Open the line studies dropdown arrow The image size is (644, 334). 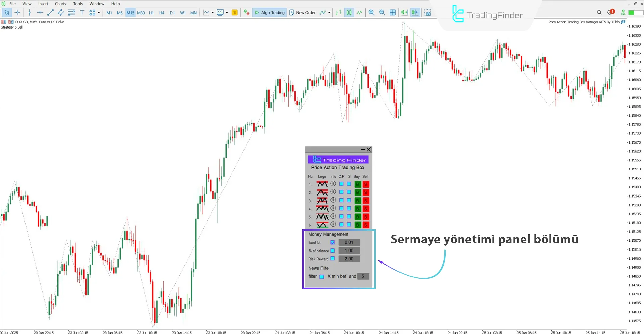click(212, 12)
